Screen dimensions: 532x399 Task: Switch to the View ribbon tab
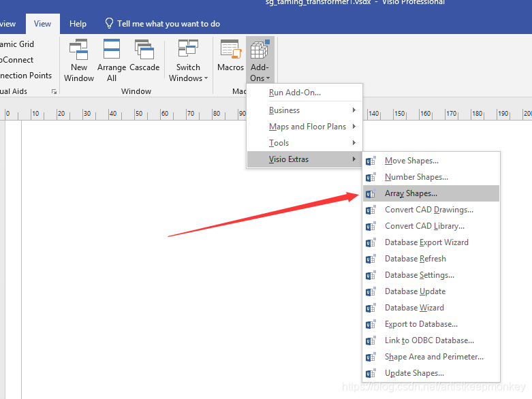[x=43, y=24]
